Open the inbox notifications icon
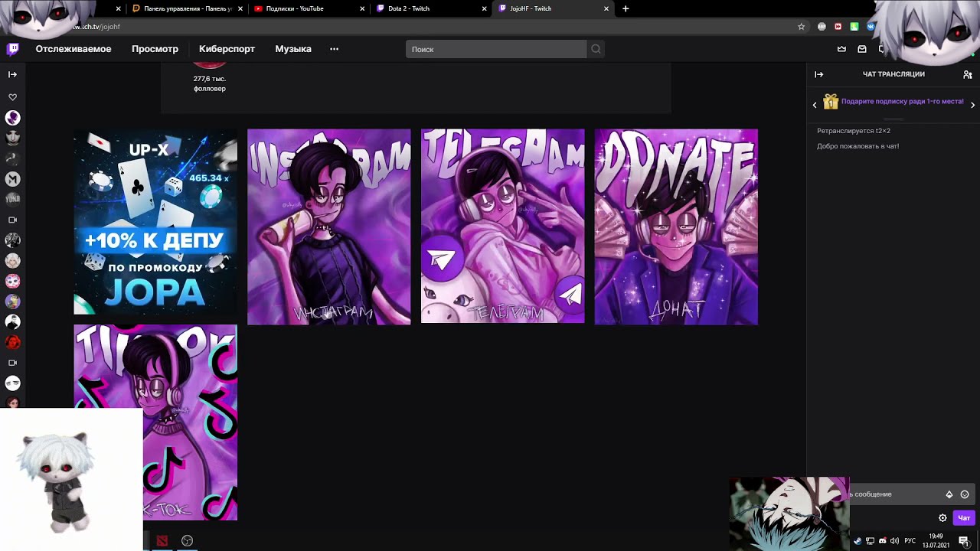Image resolution: width=980 pixels, height=551 pixels. pos(862,49)
